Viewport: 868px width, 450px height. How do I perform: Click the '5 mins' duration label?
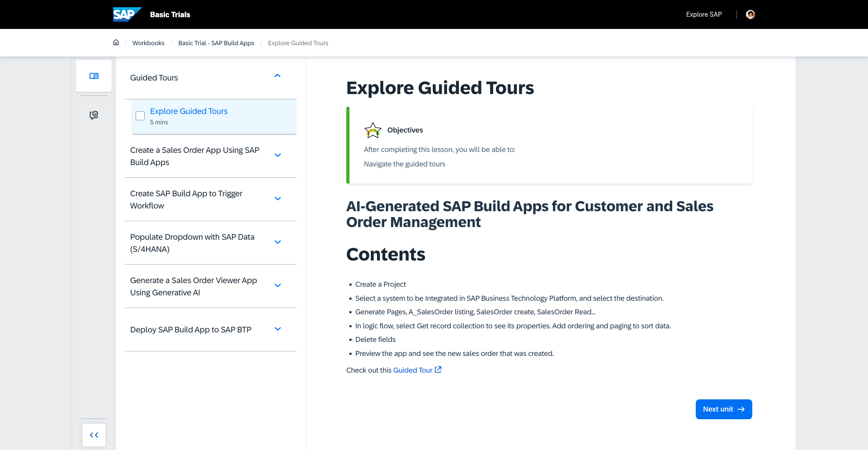pyautogui.click(x=159, y=122)
